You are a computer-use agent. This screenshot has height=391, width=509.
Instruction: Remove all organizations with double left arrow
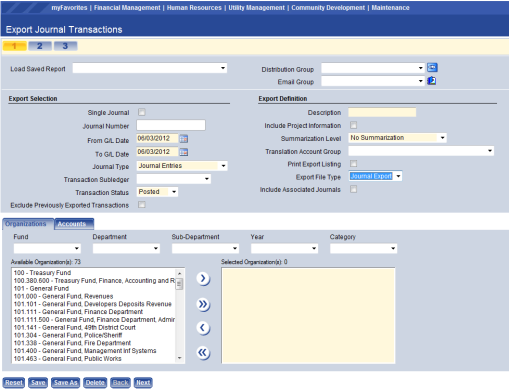tap(203, 352)
